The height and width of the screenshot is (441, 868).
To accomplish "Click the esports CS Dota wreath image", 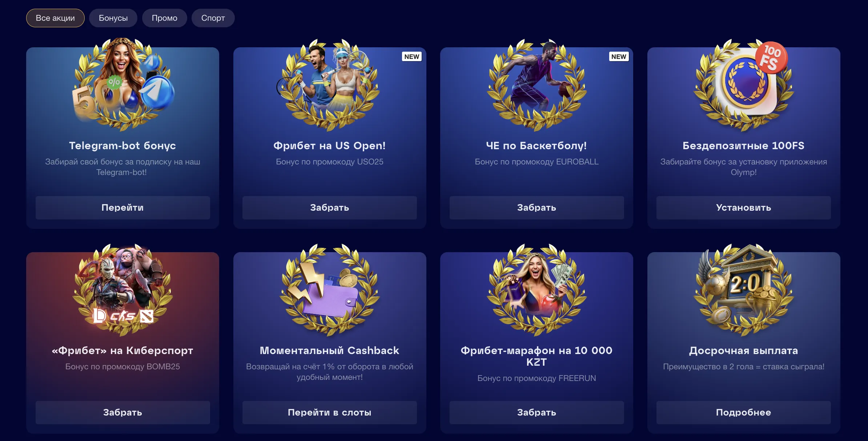I will coord(122,290).
